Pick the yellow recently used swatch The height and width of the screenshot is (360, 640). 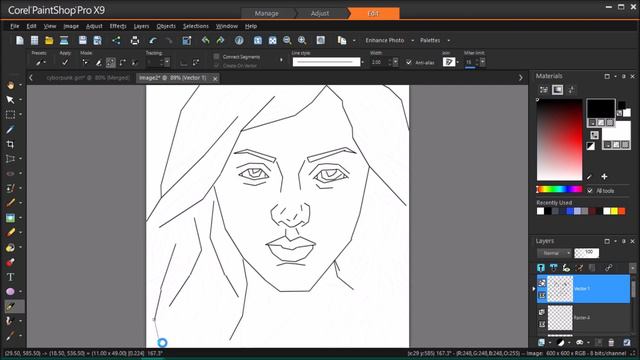pyautogui.click(x=614, y=211)
